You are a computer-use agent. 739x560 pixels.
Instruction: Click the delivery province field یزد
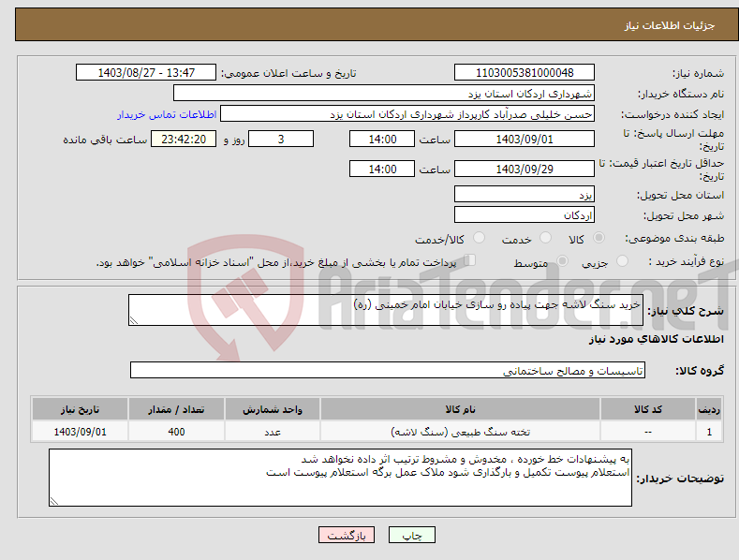(525, 194)
